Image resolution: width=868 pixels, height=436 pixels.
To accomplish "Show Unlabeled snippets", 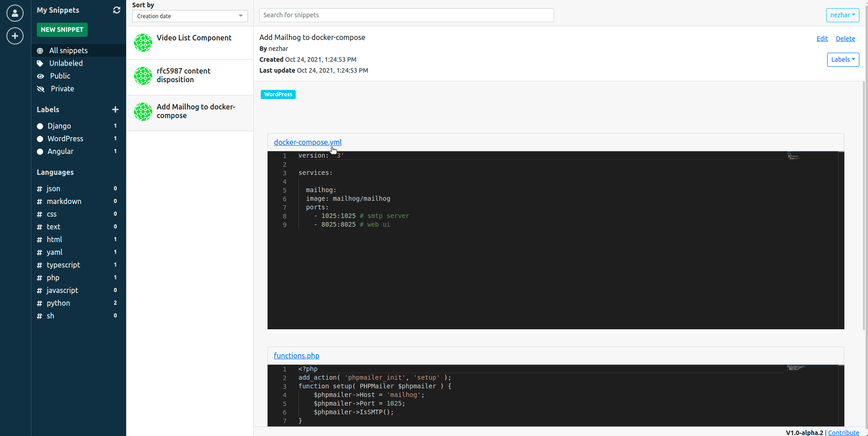I will [66, 63].
